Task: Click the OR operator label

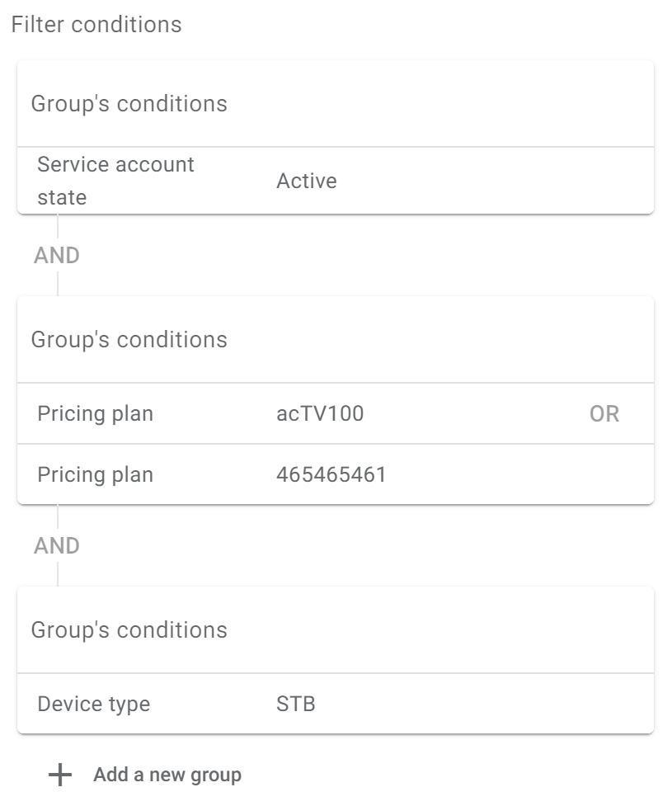Action: click(604, 414)
